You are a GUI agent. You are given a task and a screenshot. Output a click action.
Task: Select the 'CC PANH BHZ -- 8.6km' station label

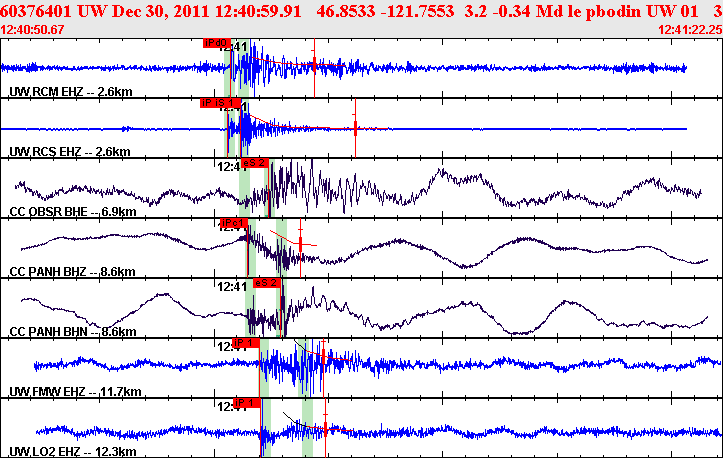point(73,272)
